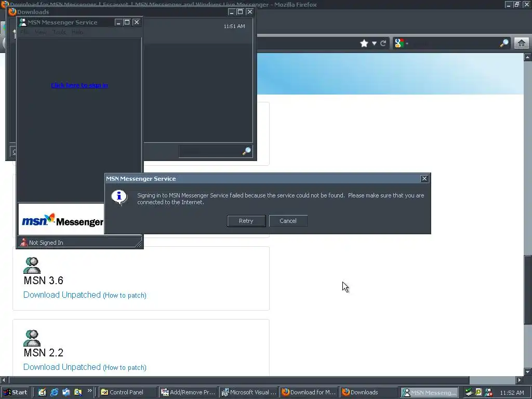532x399 pixels.
Task: Click the page vertical scrollbar thumb
Action: (528, 290)
